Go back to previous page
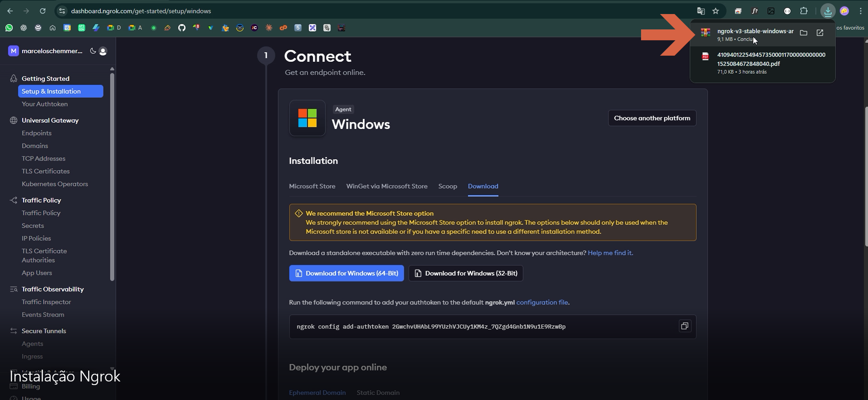 coord(10,11)
